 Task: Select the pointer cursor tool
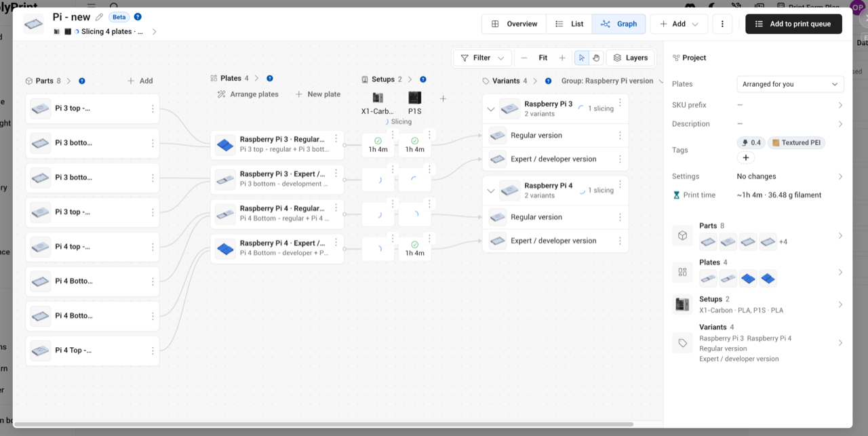[581, 58]
